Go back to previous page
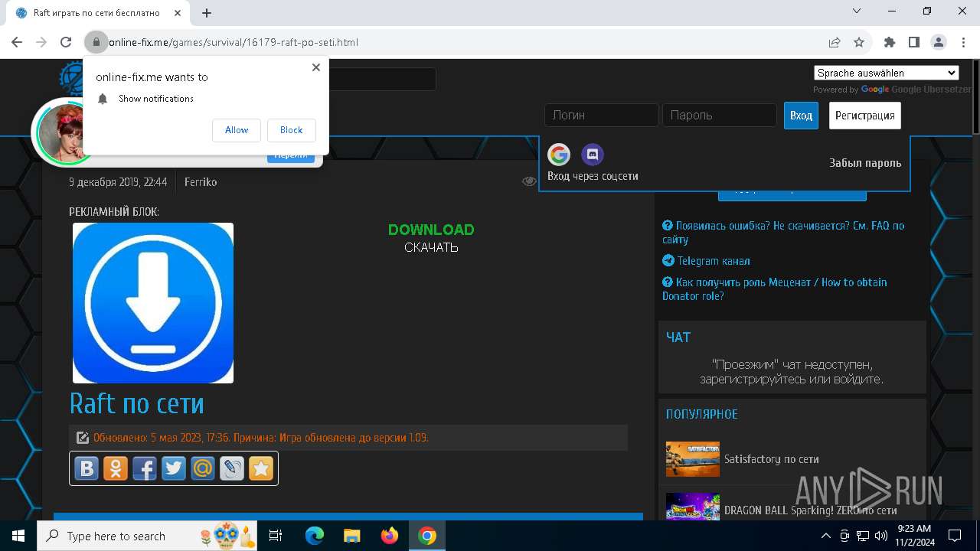 pos(17,42)
